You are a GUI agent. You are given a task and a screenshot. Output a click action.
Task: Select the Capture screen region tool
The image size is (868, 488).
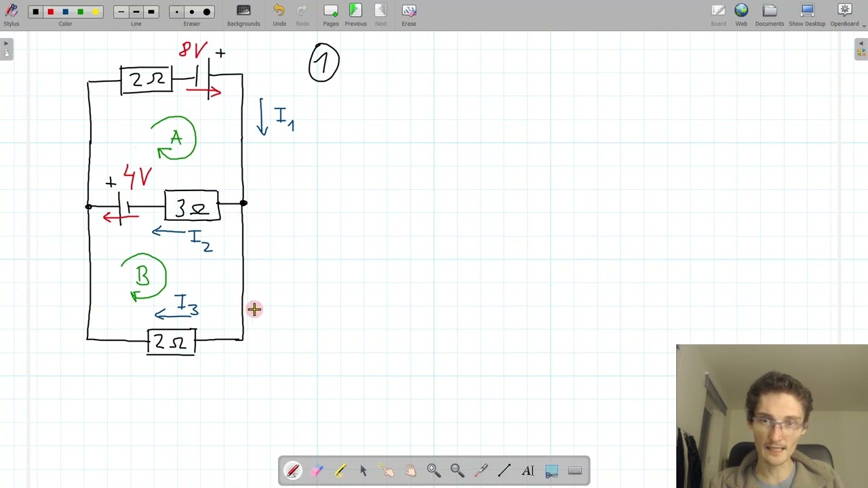[x=551, y=470]
